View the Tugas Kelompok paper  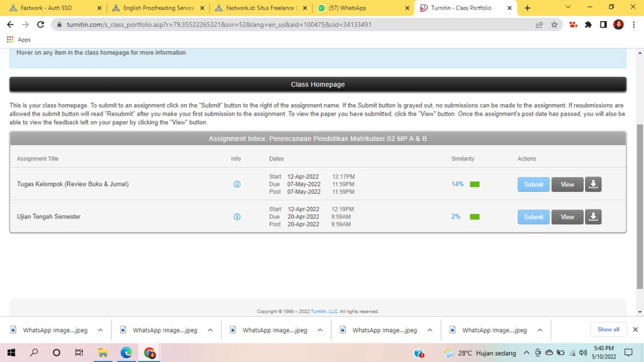pos(568,184)
